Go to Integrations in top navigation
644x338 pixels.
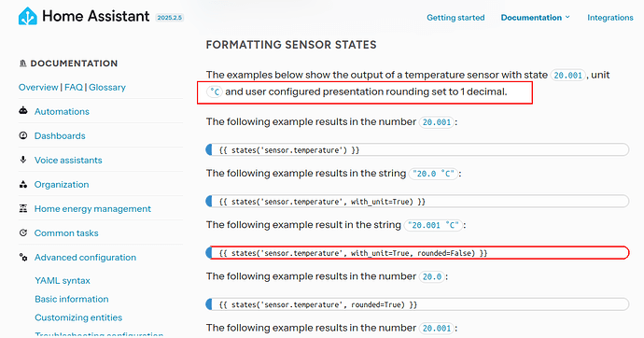click(609, 17)
